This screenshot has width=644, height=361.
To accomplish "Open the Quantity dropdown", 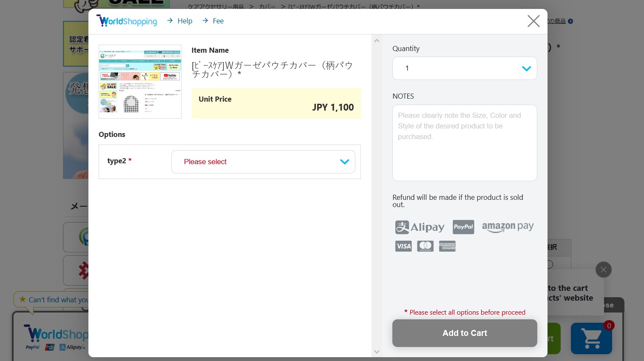I will 464,68.
